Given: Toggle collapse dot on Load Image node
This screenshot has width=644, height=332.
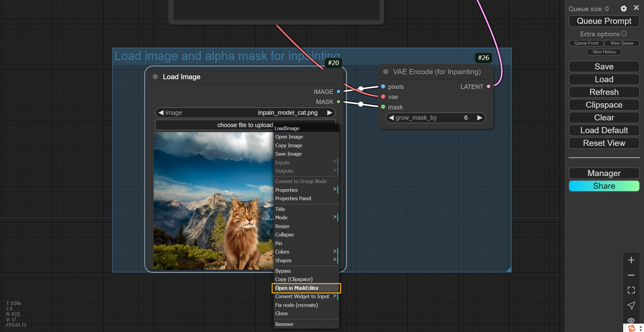Looking at the screenshot, I should click(155, 77).
